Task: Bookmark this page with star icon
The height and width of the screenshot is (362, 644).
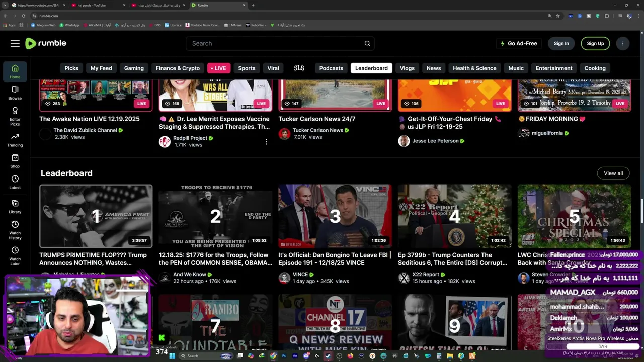Action: click(558, 16)
